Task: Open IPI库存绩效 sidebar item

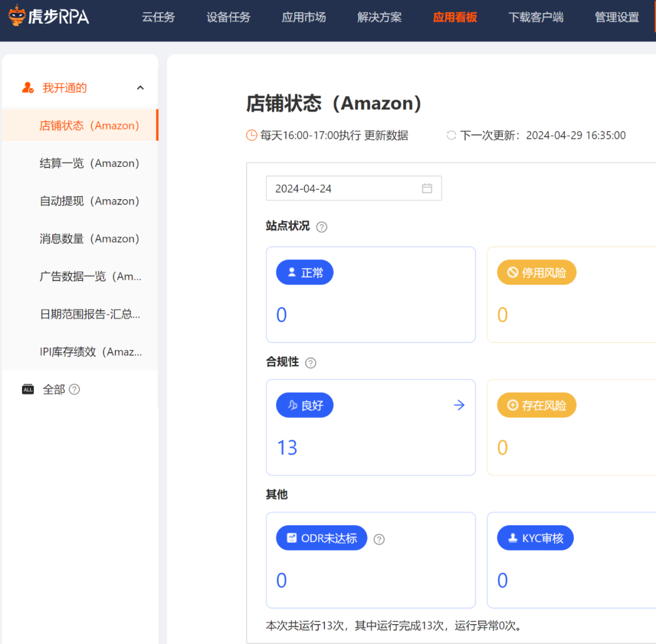Action: point(80,351)
